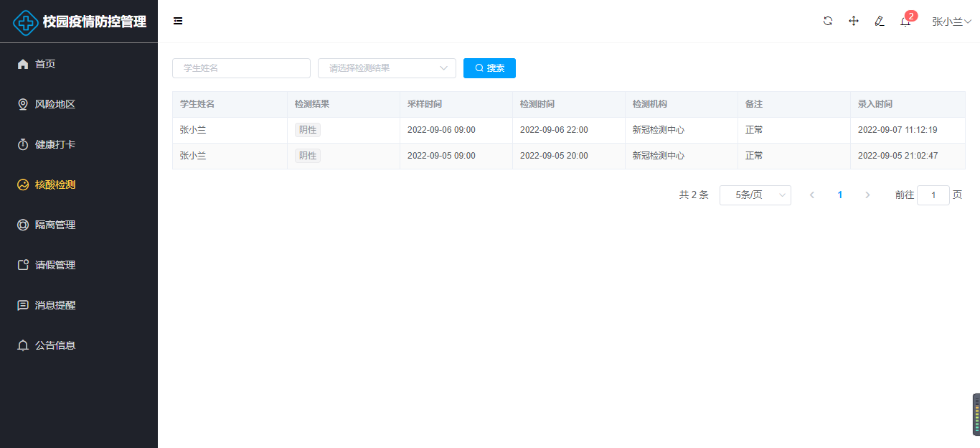Screen dimensions: 980x448
Task: Click the 前往 page jump input box
Action: click(x=933, y=195)
